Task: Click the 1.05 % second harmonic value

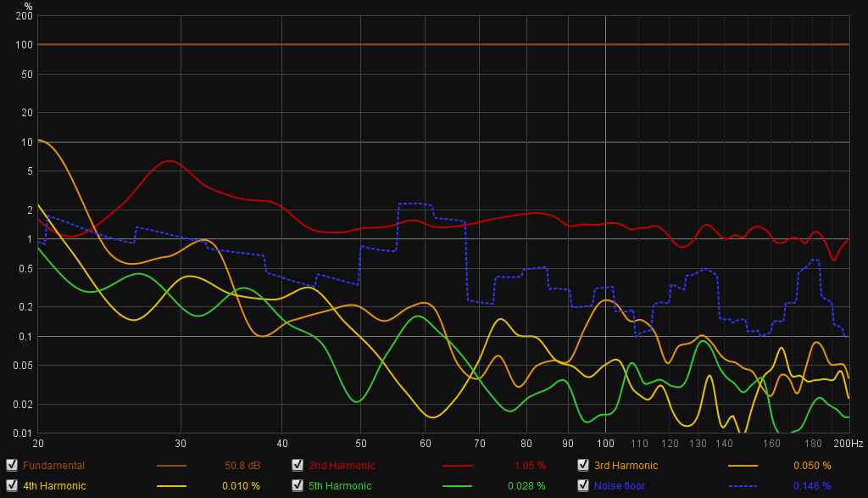Action: [530, 466]
